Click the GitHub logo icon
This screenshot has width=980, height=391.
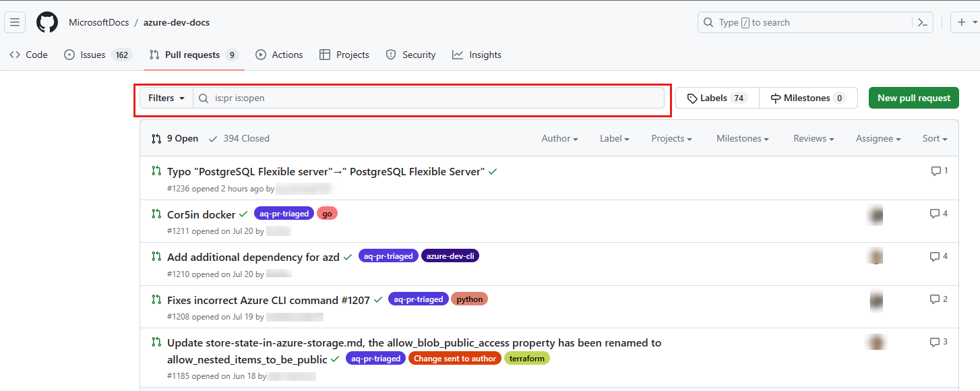coord(47,22)
